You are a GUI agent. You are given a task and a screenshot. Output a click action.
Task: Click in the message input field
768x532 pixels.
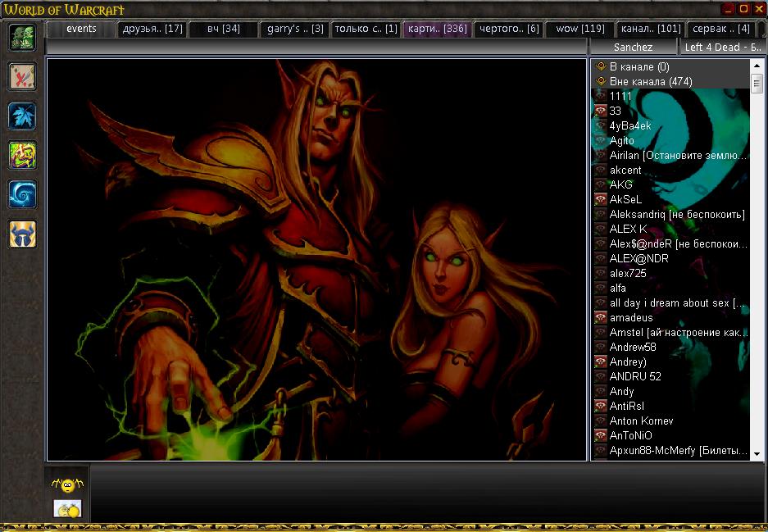(x=426, y=492)
